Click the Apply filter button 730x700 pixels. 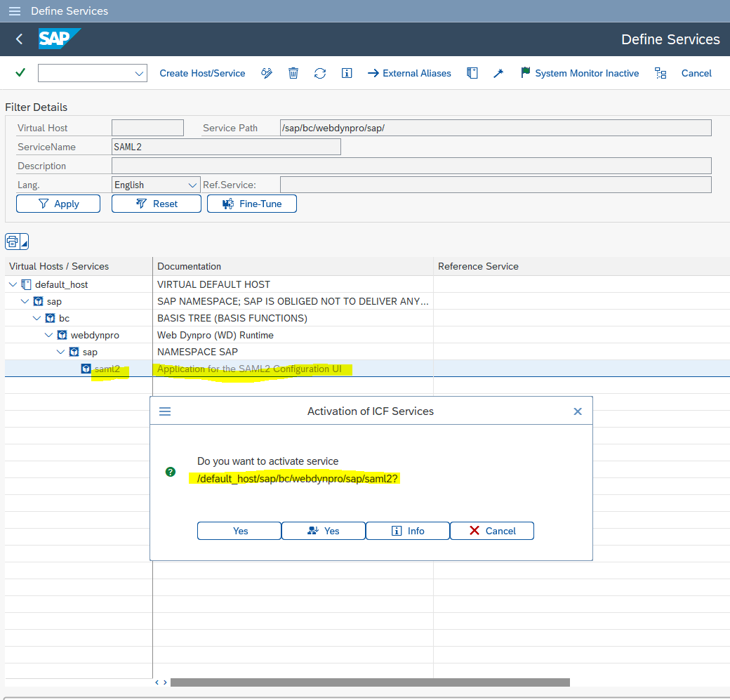58,204
